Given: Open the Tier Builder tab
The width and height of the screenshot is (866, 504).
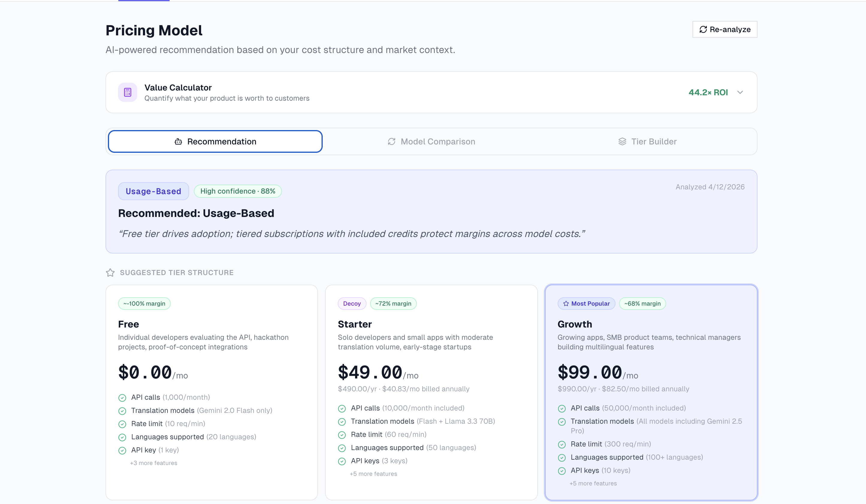Looking at the screenshot, I should coord(647,141).
